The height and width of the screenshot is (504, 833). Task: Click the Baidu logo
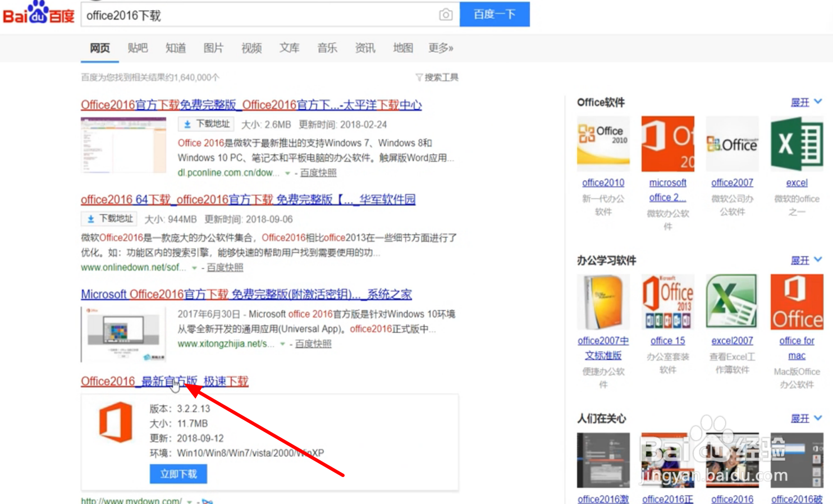(39, 13)
